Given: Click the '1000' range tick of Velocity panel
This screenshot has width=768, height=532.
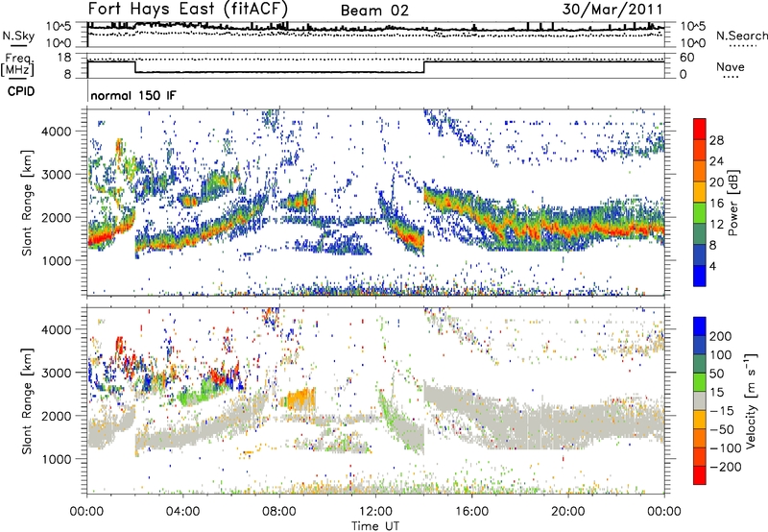Looking at the screenshot, I should pos(56,460).
